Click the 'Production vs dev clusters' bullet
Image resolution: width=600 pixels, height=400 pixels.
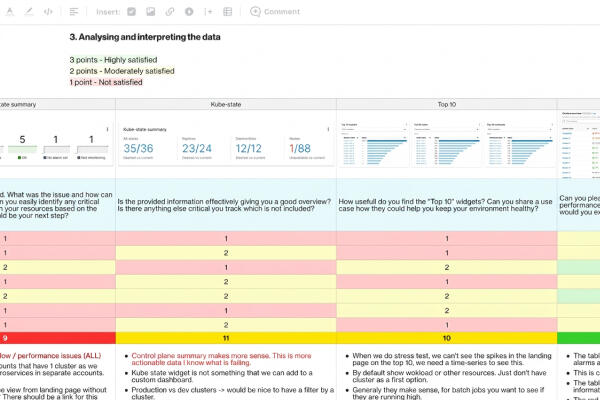[233, 393]
